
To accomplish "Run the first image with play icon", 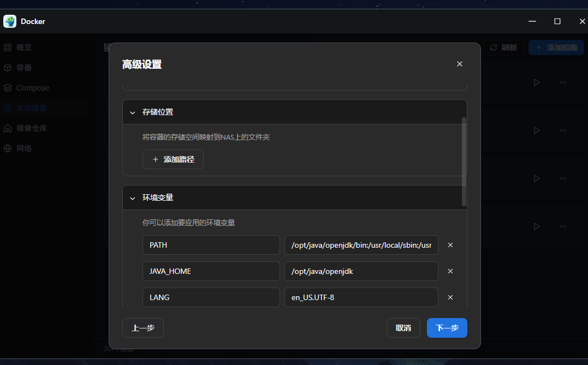I will tap(537, 82).
